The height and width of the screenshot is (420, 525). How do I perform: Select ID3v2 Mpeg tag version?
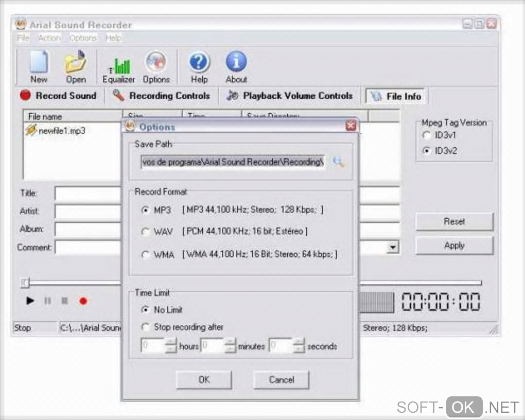click(x=426, y=151)
